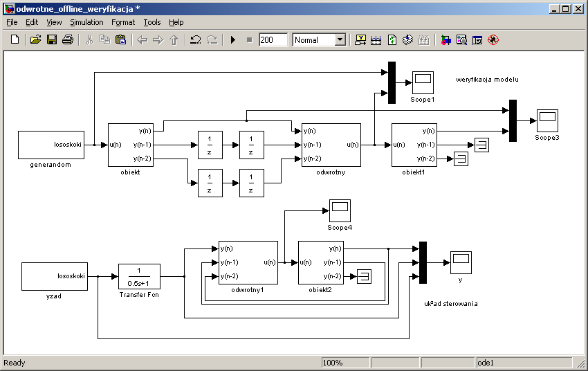Select the Transfer Fcn block
The width and height of the screenshot is (588, 371).
point(139,277)
